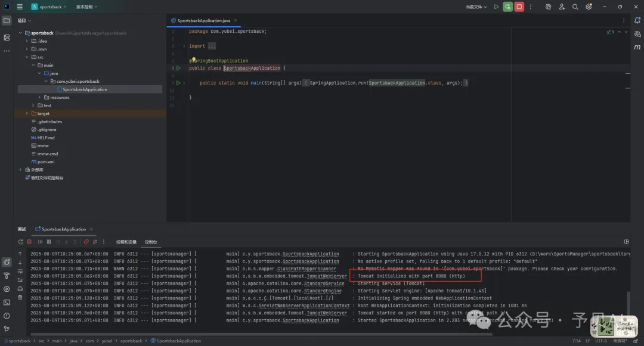Open the Notifications bell
This screenshot has width=644, height=346.
tap(637, 20)
